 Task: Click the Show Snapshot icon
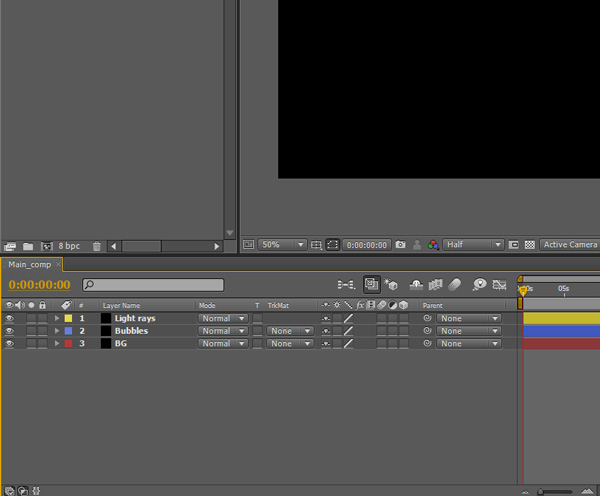click(417, 245)
